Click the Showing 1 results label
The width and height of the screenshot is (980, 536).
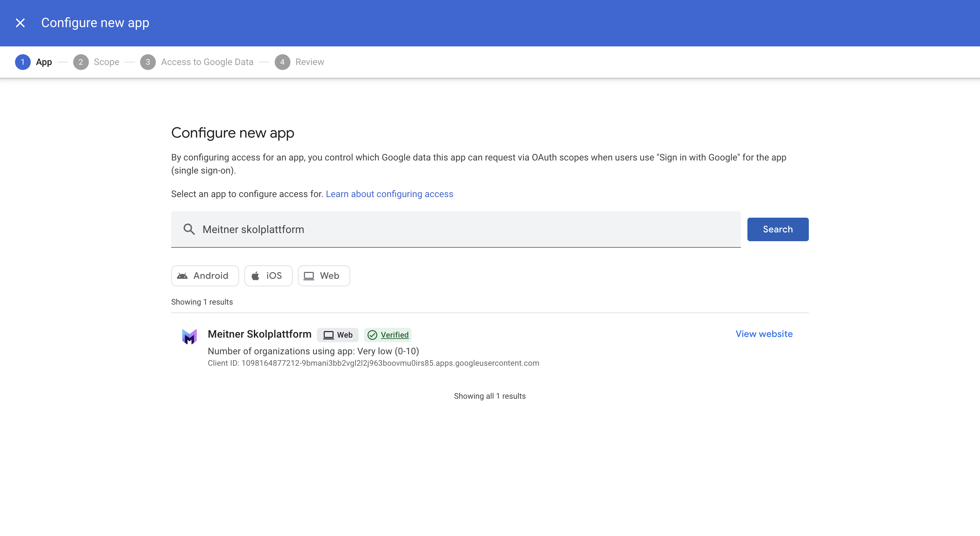coord(202,302)
